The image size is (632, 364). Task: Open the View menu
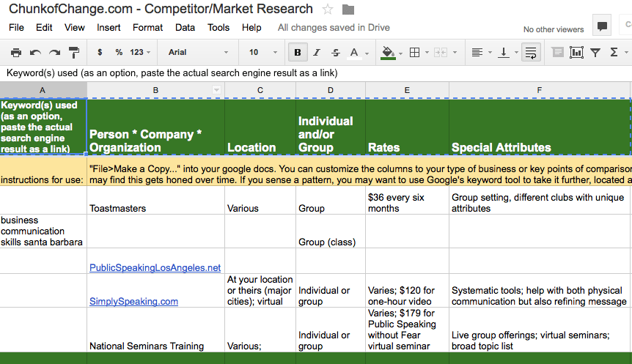75,27
